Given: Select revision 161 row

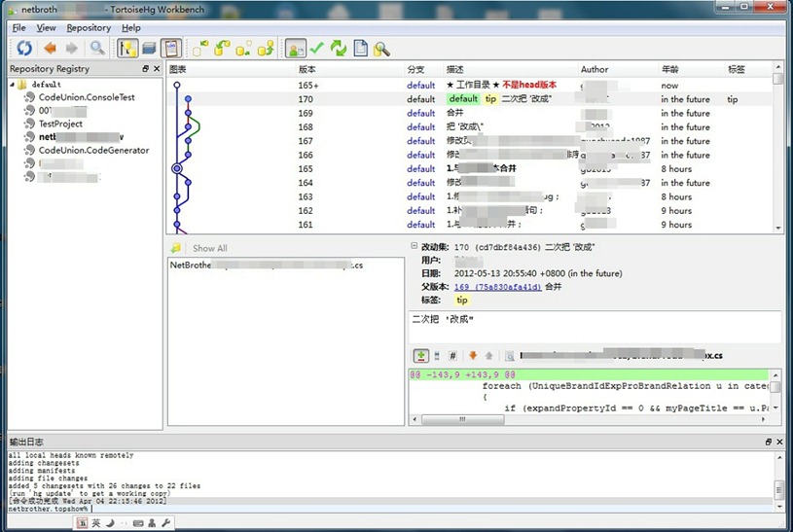Looking at the screenshot, I should click(x=469, y=225).
